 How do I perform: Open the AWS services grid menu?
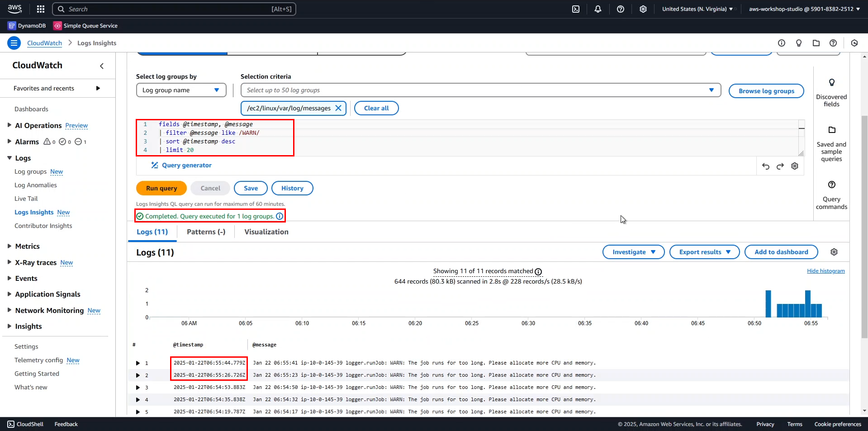tap(41, 9)
